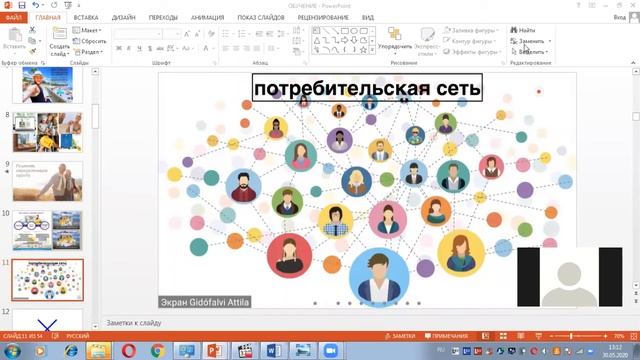Toggle text shadow S

[150, 48]
